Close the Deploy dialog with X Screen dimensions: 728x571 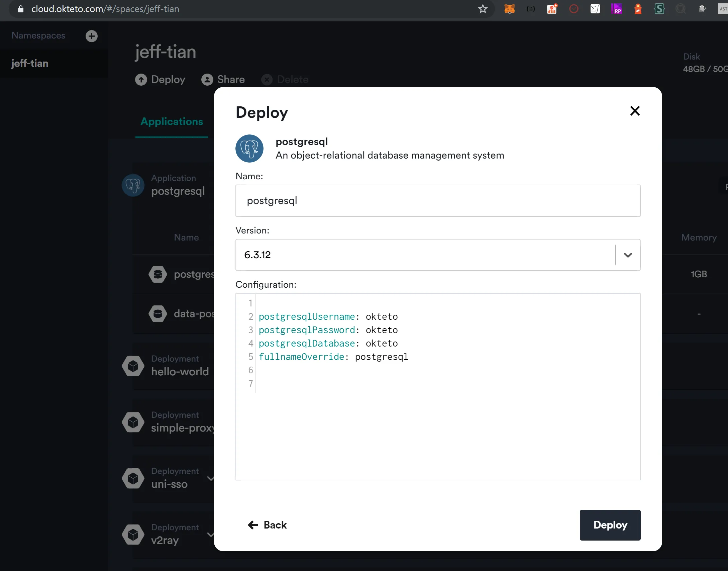pyautogui.click(x=634, y=111)
